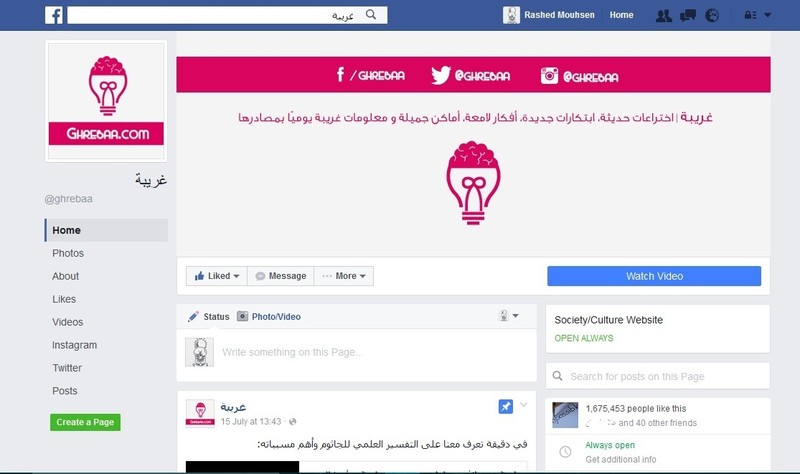Click the green Create a Page button
The image size is (800, 474).
click(x=85, y=422)
